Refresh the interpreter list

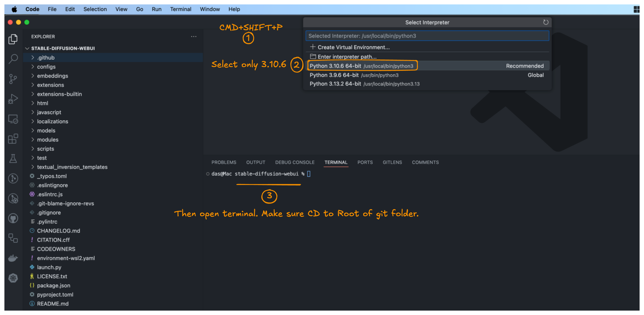click(x=545, y=22)
